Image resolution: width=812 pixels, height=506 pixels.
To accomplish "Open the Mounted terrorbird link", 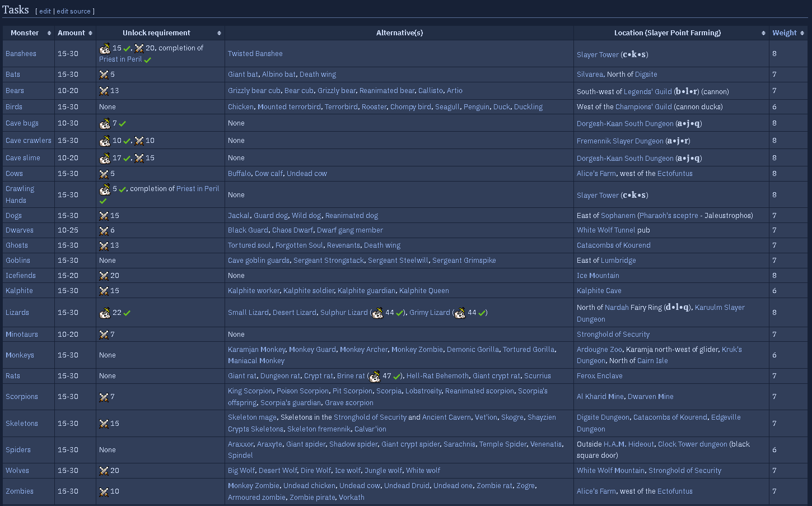I will pos(289,107).
